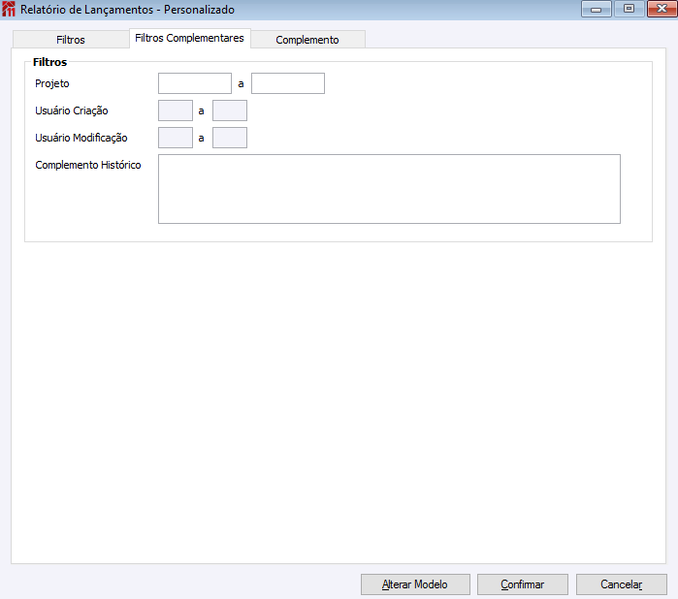Focus the first Usuário Criação field
The width and height of the screenshot is (678, 599).
coord(176,111)
